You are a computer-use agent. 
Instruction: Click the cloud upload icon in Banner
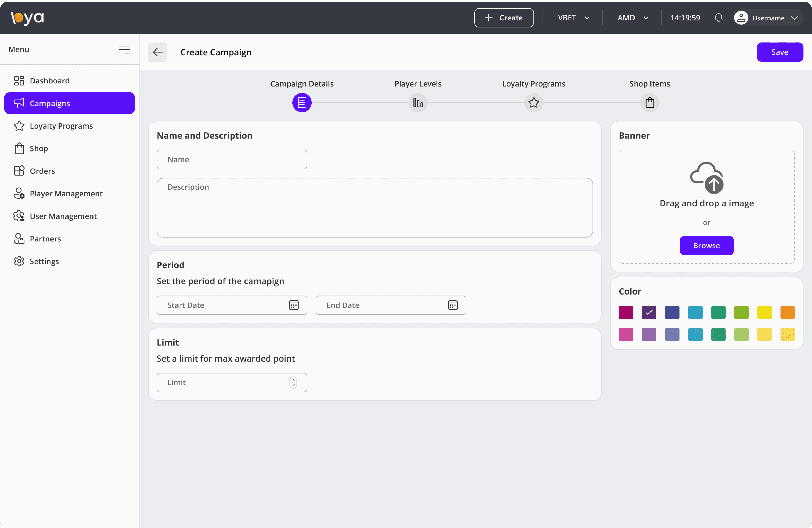click(x=707, y=178)
